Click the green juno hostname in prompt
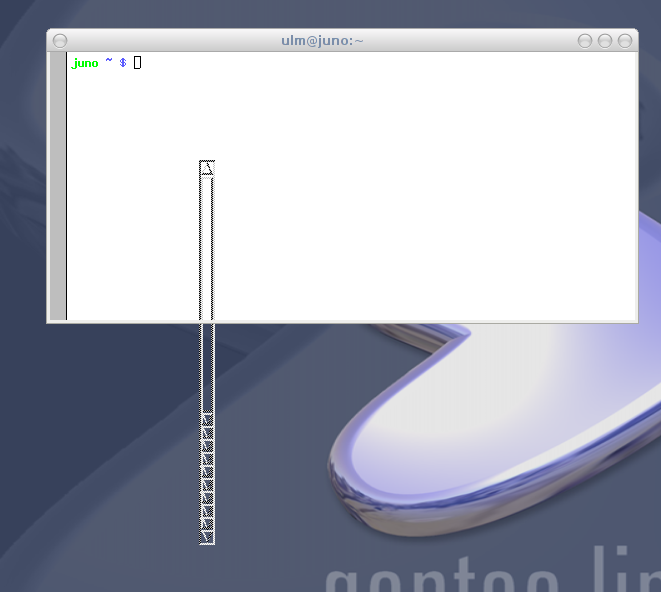This screenshot has height=592, width=661. click(x=85, y=63)
